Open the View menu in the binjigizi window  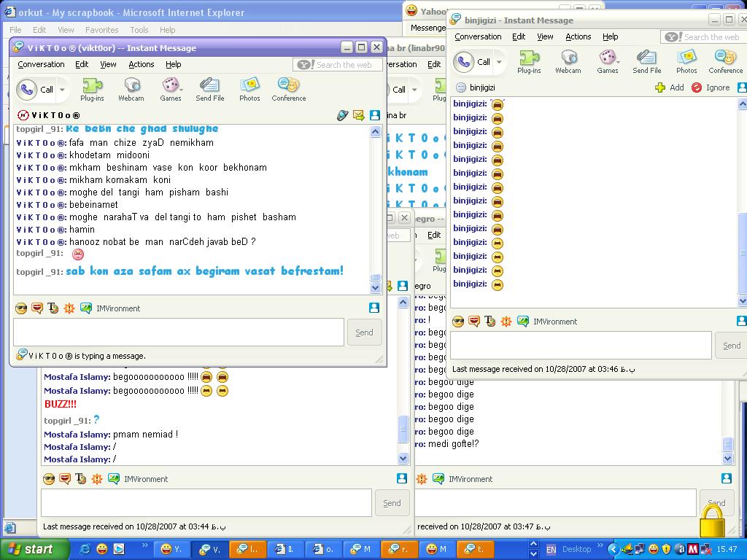(545, 36)
